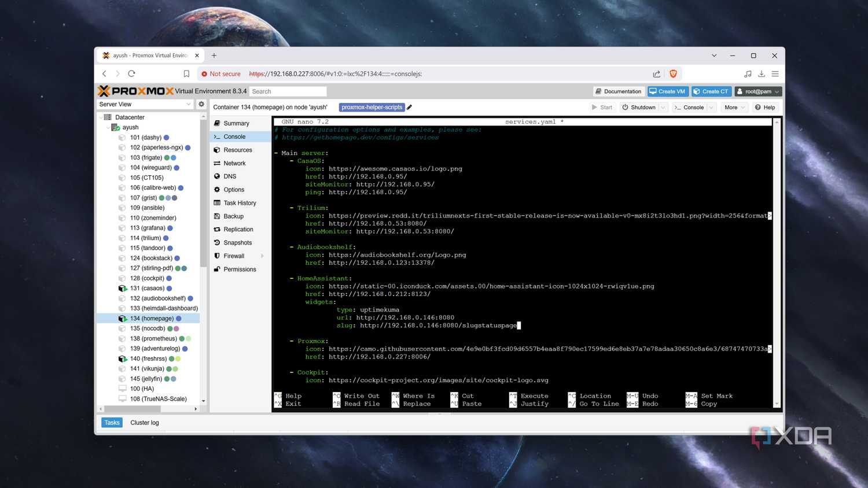Switch to the Tasks tab
This screenshot has height=488, width=868.
click(112, 423)
